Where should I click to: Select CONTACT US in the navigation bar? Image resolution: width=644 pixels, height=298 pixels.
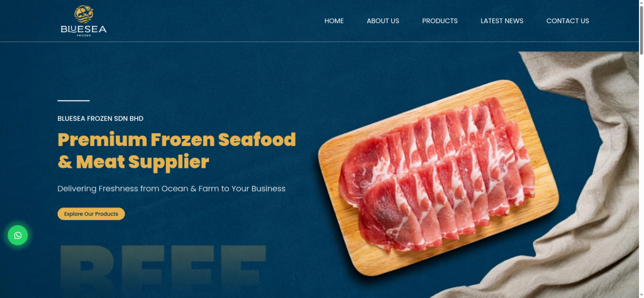(x=568, y=21)
